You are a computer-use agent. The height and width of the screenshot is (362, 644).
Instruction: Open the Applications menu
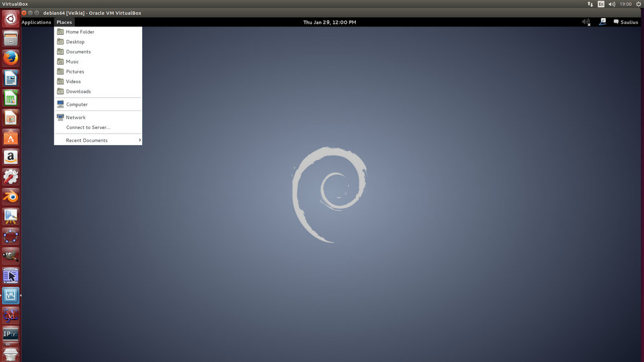click(36, 22)
